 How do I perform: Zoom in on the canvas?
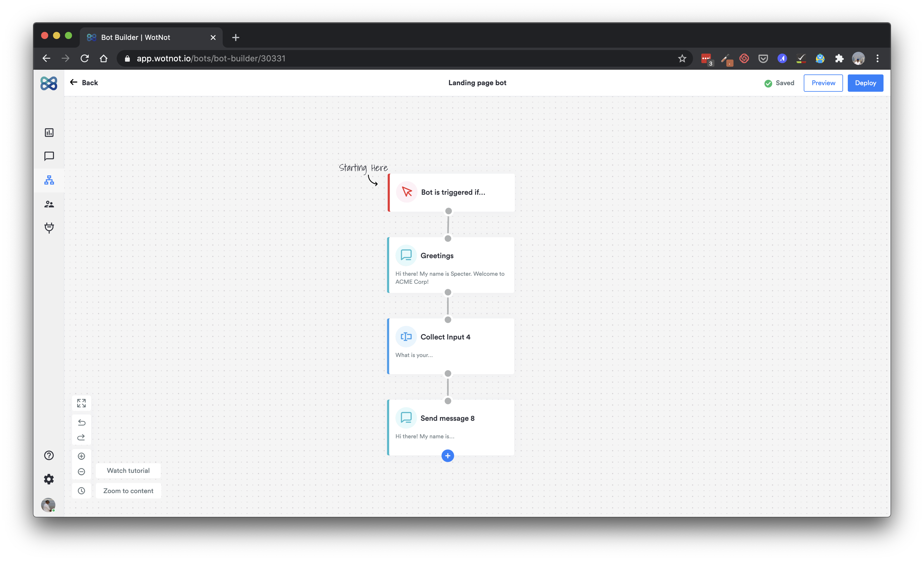coord(81,456)
